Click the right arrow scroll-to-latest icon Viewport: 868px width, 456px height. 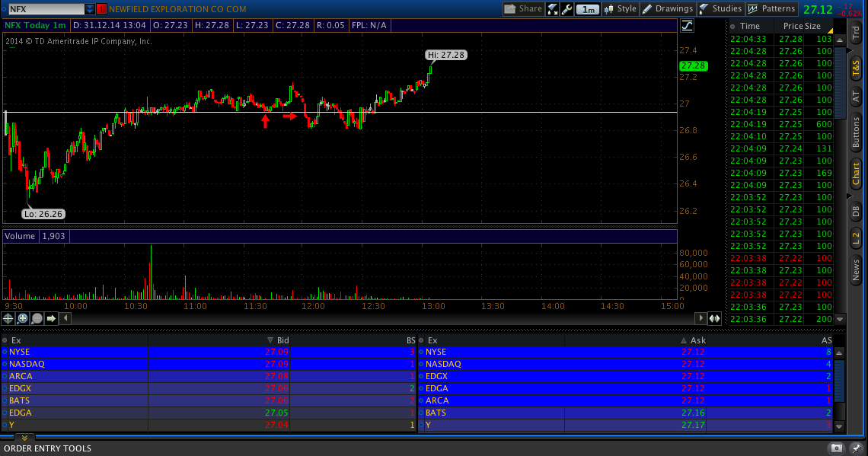point(52,318)
